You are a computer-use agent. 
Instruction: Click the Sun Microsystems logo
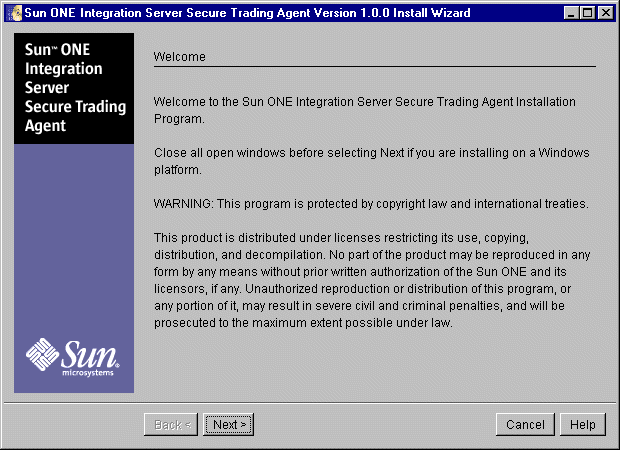[x=72, y=357]
